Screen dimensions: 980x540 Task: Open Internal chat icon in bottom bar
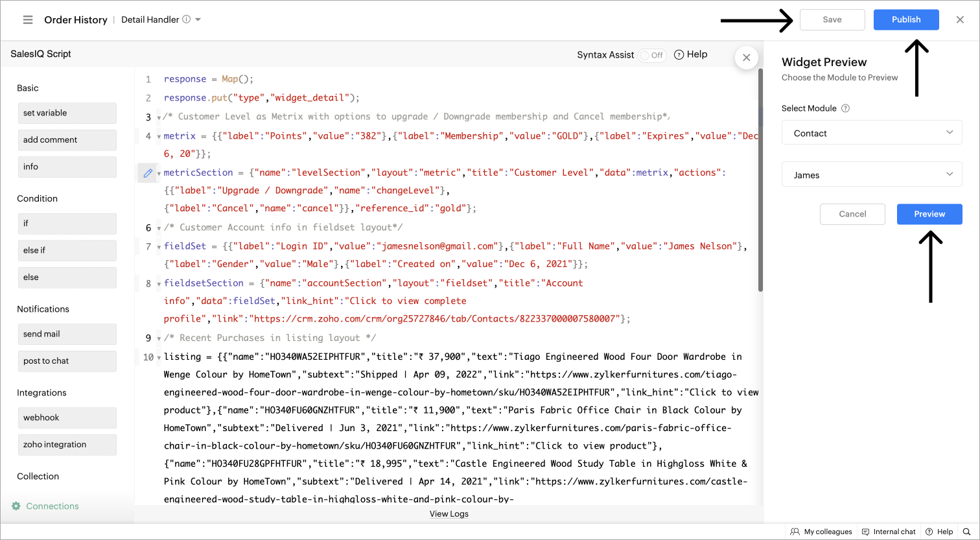tap(865, 532)
